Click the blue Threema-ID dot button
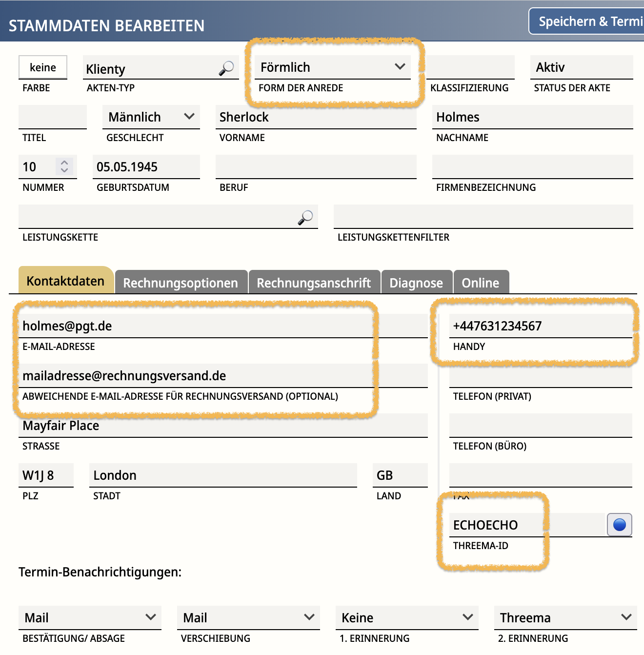 click(x=619, y=525)
